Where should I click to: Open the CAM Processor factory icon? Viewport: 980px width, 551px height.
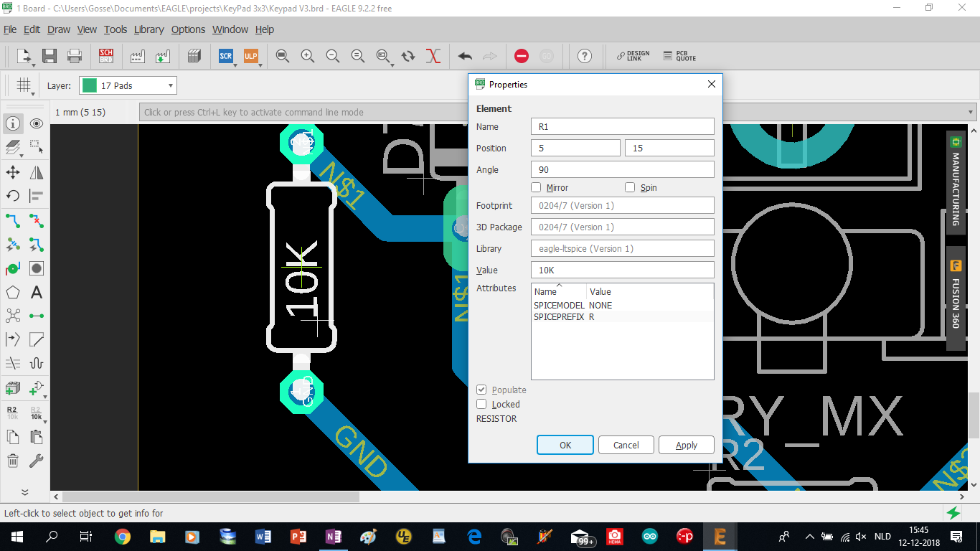138,56
